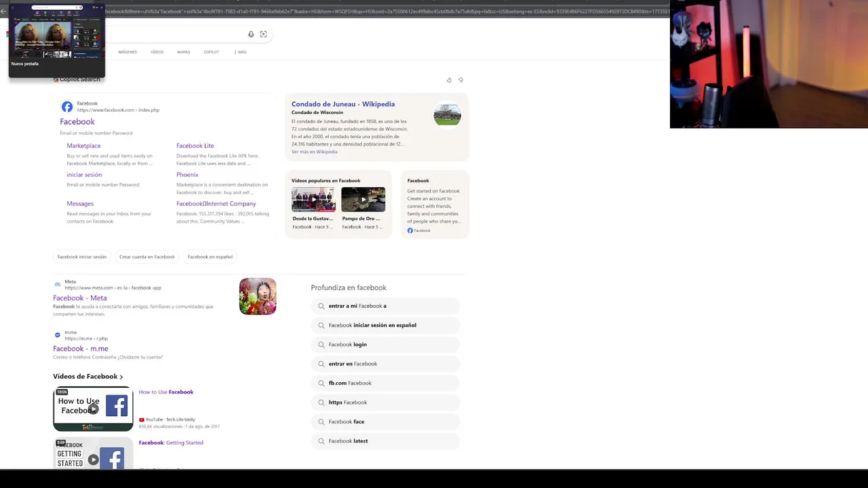868x488 pixels.
Task: Click the search icon beside 'Facebook login'
Action: (321, 344)
